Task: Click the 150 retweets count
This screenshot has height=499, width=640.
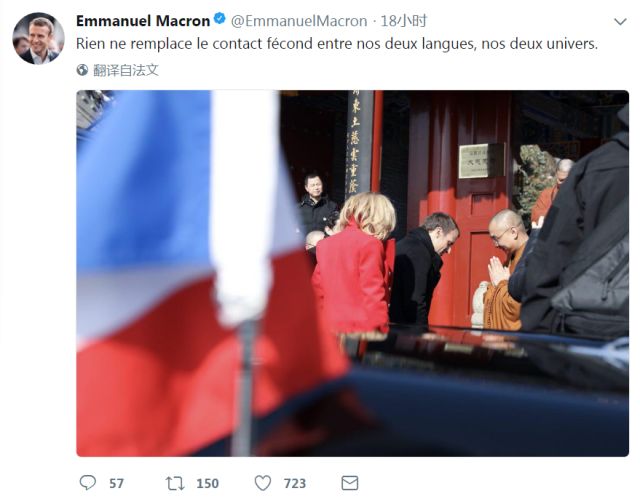Action: pos(207,483)
